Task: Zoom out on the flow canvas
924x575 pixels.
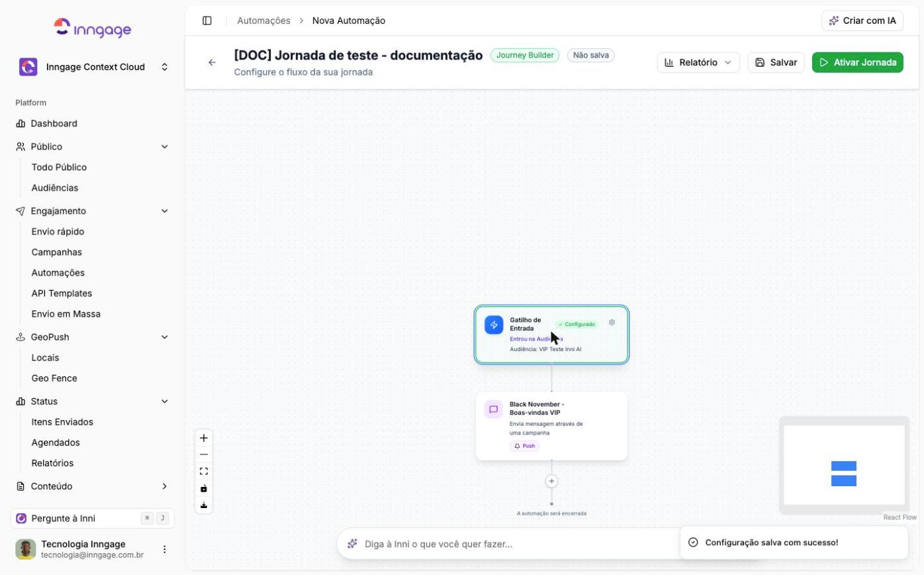Action: click(204, 454)
